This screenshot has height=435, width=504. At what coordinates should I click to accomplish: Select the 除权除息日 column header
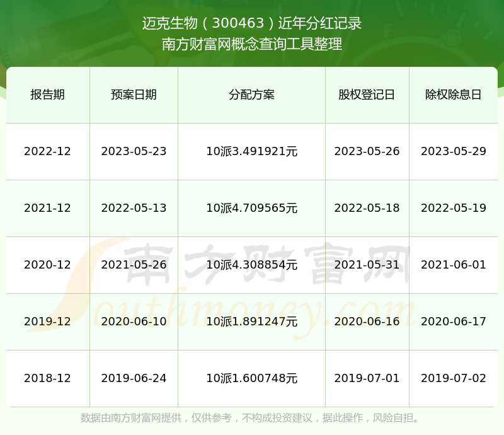click(453, 95)
